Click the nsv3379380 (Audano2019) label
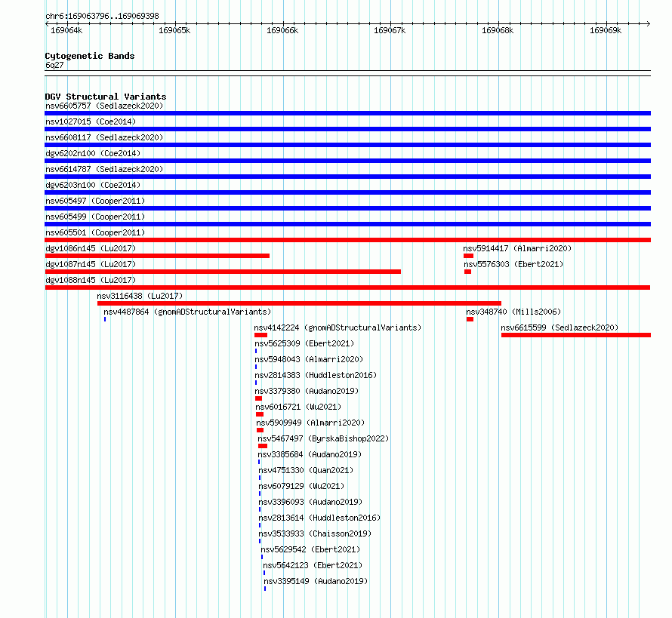Screen dimensions: 672x618 (x=307, y=391)
